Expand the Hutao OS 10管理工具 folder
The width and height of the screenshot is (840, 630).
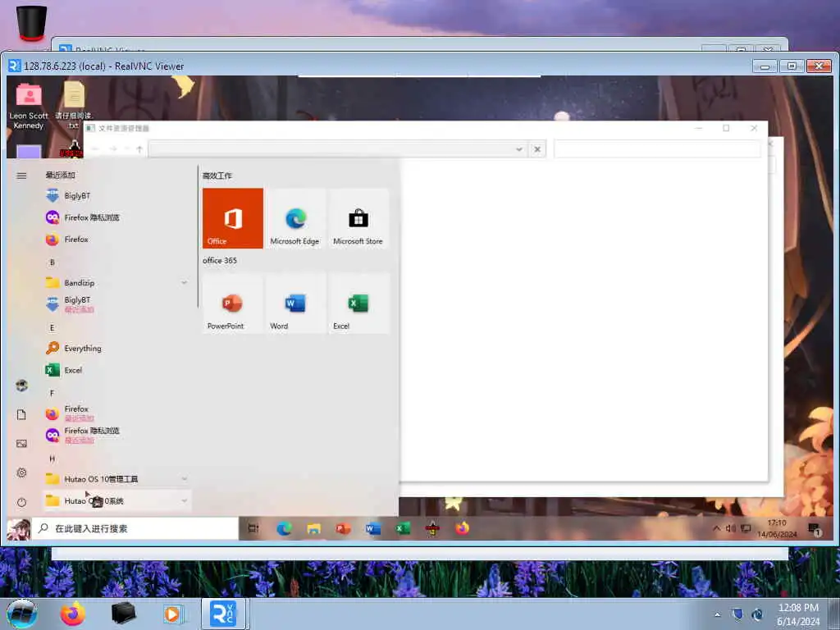116,479
